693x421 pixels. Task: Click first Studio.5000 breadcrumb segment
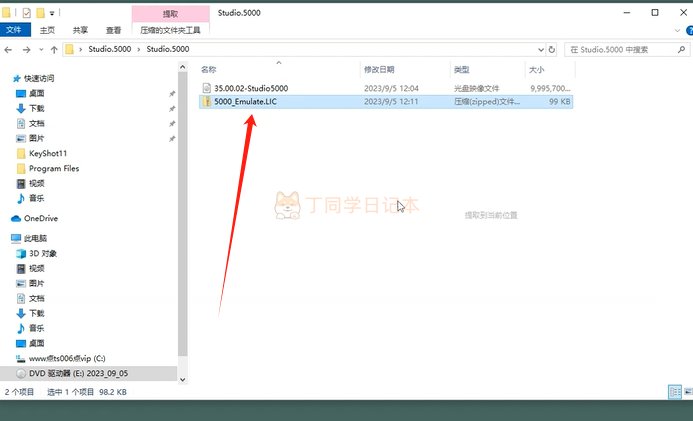point(110,49)
